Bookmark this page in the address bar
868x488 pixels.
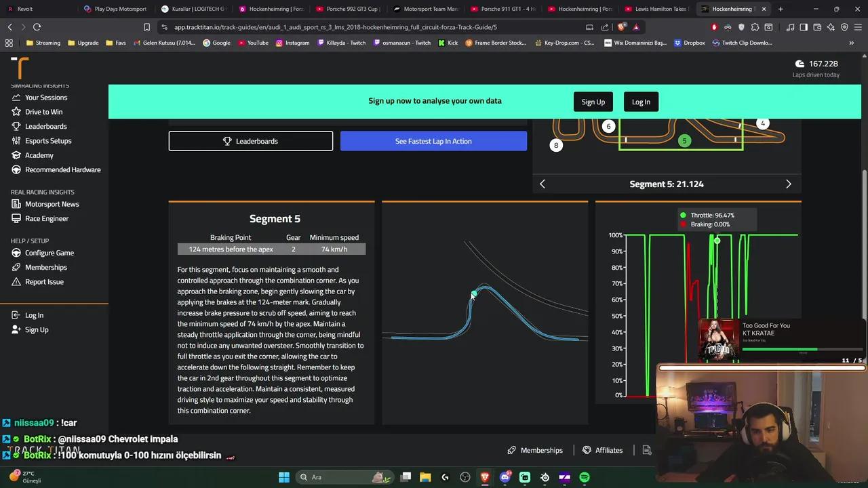click(x=146, y=27)
